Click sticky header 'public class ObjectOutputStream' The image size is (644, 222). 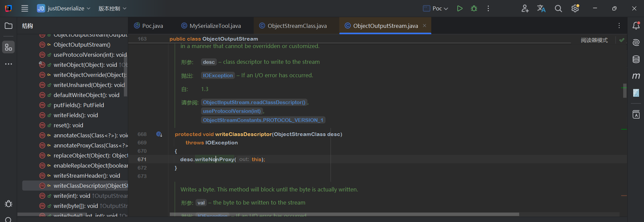(x=214, y=39)
